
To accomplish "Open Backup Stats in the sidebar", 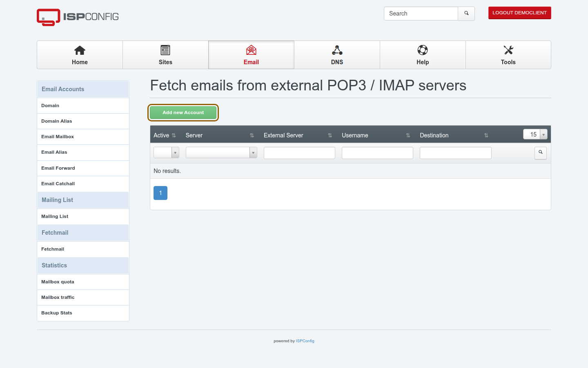I will click(x=83, y=313).
